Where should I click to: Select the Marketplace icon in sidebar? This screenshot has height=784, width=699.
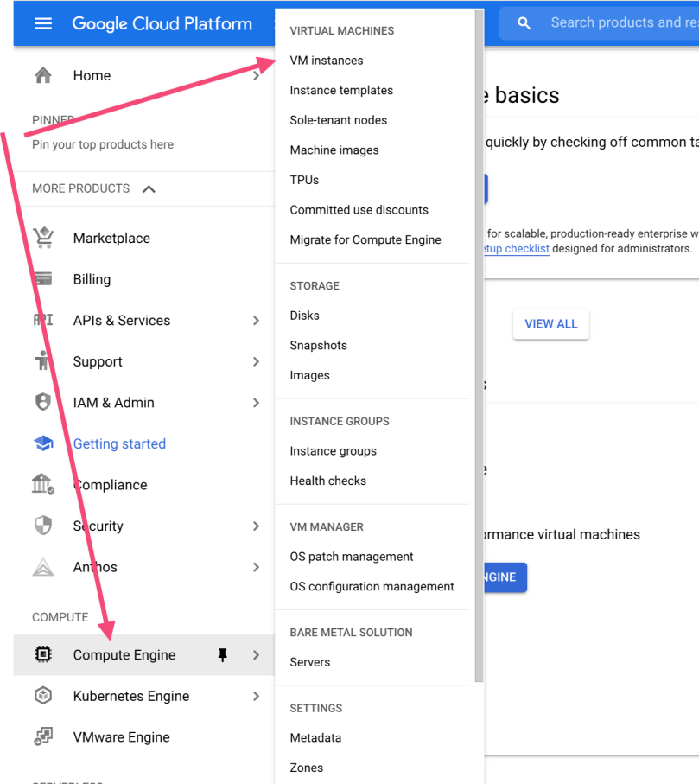pyautogui.click(x=43, y=238)
